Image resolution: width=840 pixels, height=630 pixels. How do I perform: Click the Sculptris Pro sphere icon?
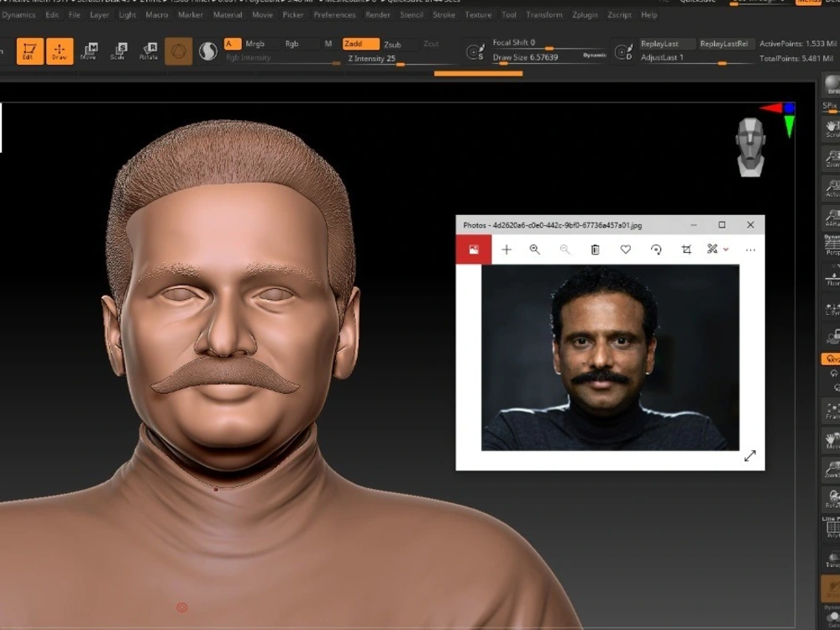pos(207,51)
